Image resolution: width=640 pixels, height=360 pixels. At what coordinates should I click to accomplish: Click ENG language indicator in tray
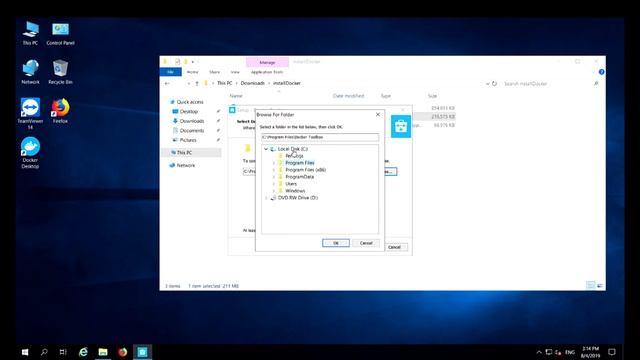pyautogui.click(x=570, y=352)
